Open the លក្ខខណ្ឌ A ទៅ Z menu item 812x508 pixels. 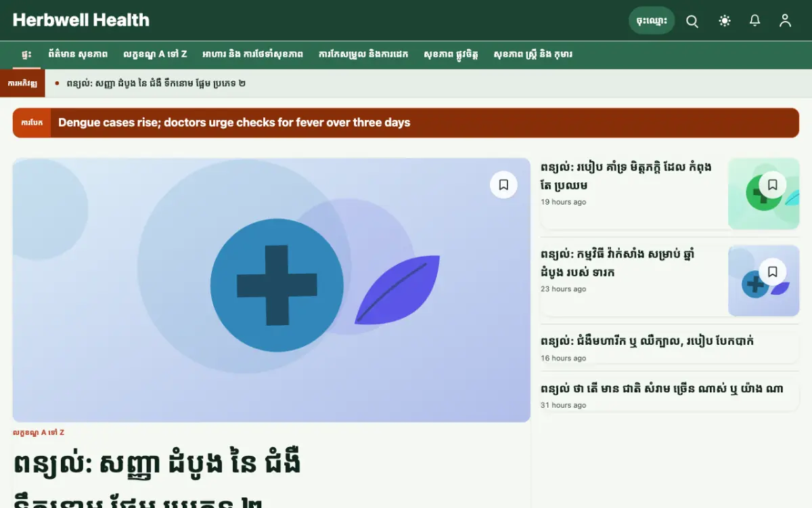point(155,54)
